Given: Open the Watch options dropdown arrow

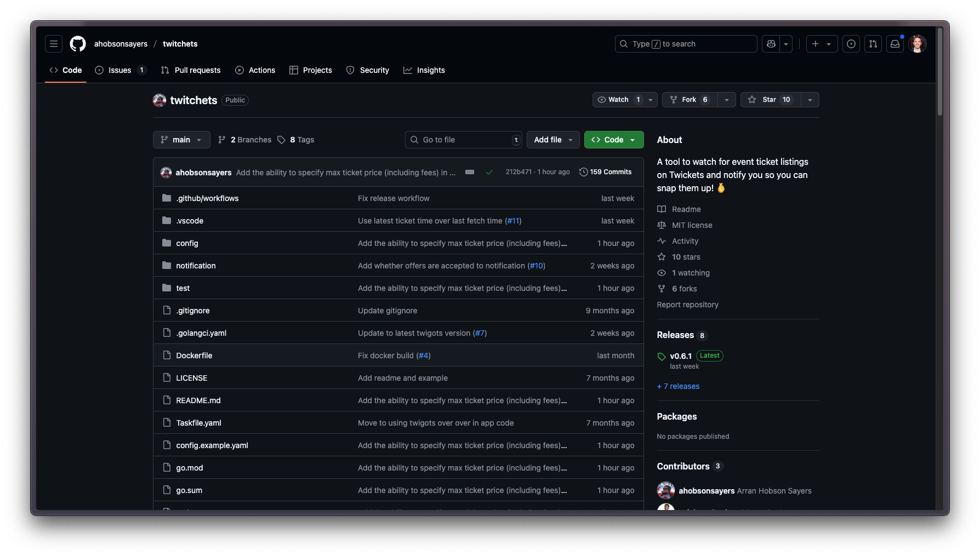Looking at the screenshot, I should tap(651, 100).
